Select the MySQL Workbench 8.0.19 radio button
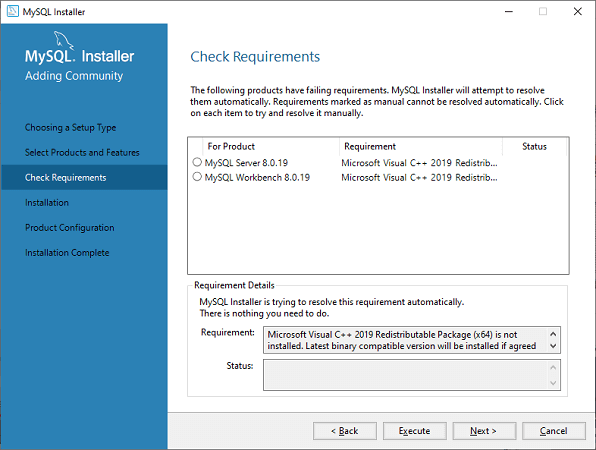Screen dimensions: 596x450 coord(197,177)
